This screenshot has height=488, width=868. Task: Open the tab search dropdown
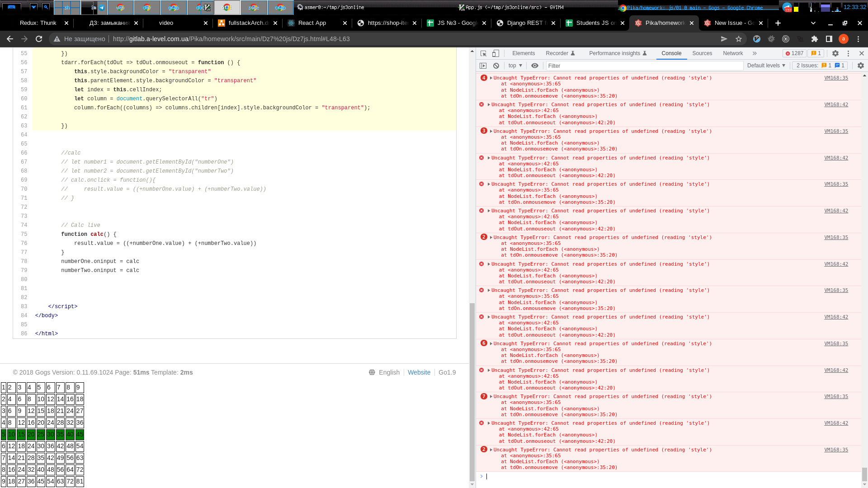pyautogui.click(x=813, y=23)
